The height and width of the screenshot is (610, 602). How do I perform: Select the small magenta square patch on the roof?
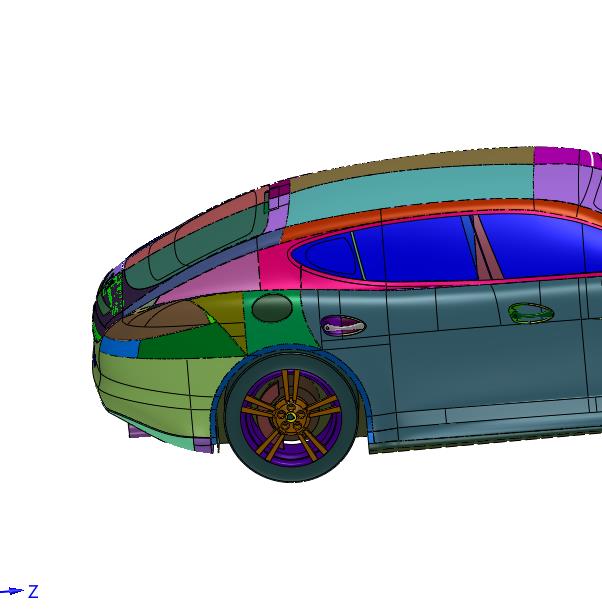[280, 188]
